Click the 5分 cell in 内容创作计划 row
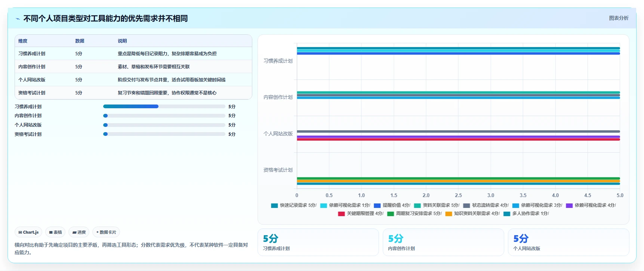This screenshot has height=271, width=644. 78,67
